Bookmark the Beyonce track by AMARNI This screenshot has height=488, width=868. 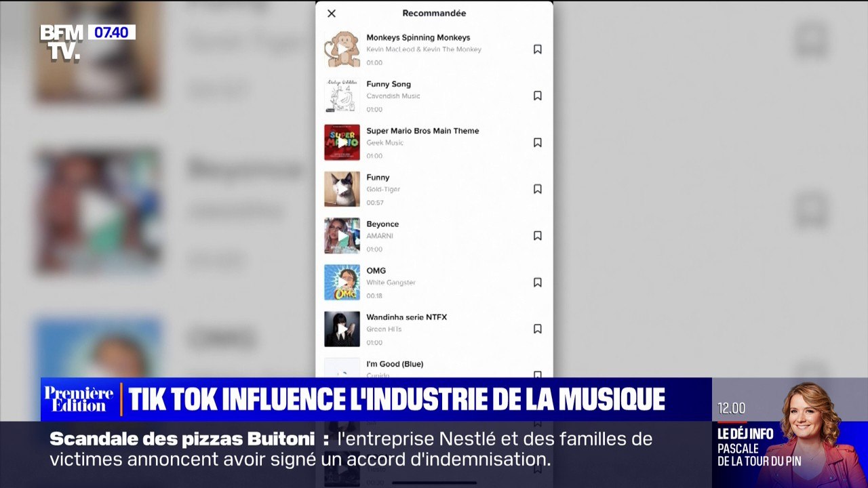(538, 236)
